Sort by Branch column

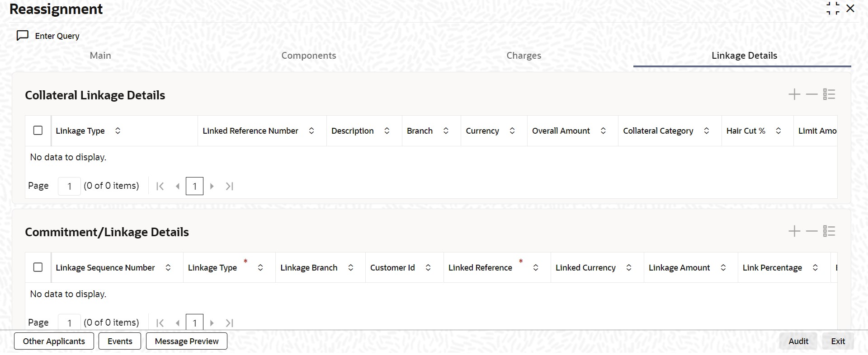pyautogui.click(x=446, y=131)
